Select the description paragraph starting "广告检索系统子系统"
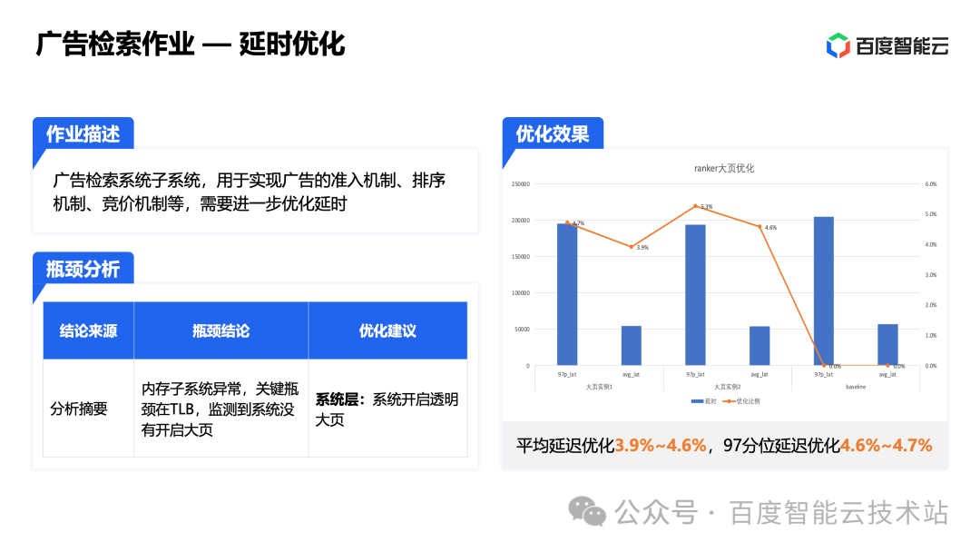This screenshot has height=552, width=980. [x=249, y=192]
